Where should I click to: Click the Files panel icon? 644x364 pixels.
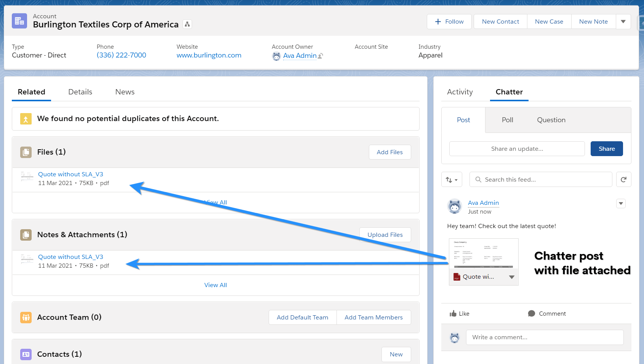(26, 152)
